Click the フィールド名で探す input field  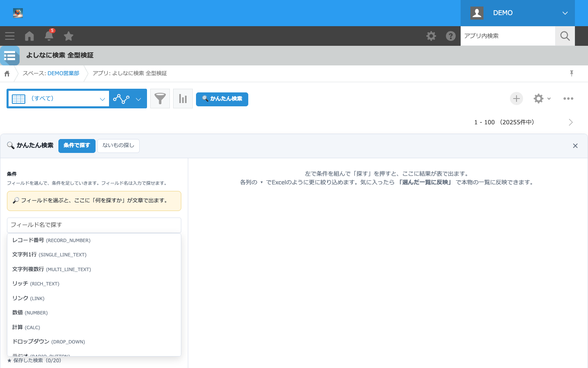94,225
